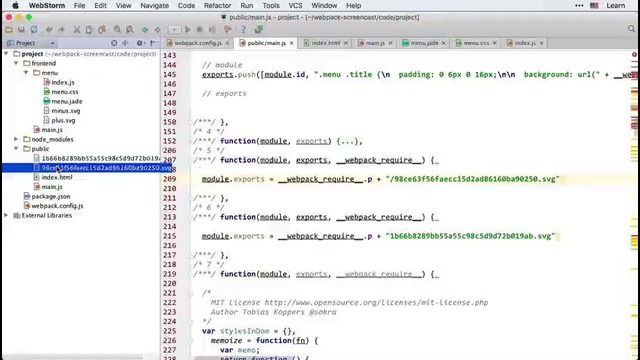Open the Project panel gear settings
640x360 pixels.
140,43
